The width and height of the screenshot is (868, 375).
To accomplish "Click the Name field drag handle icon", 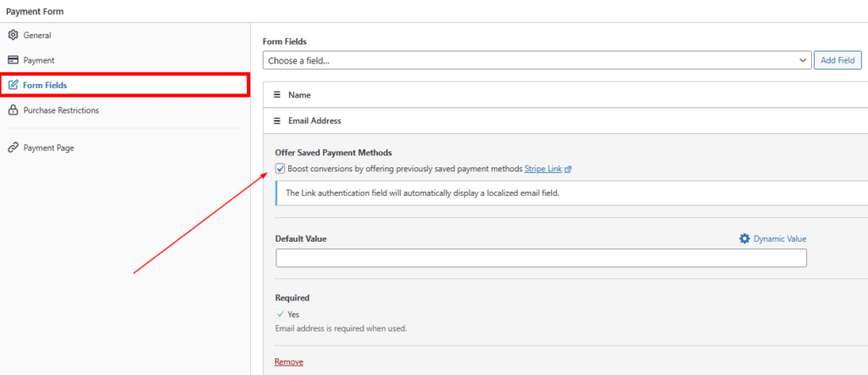I will 277,95.
